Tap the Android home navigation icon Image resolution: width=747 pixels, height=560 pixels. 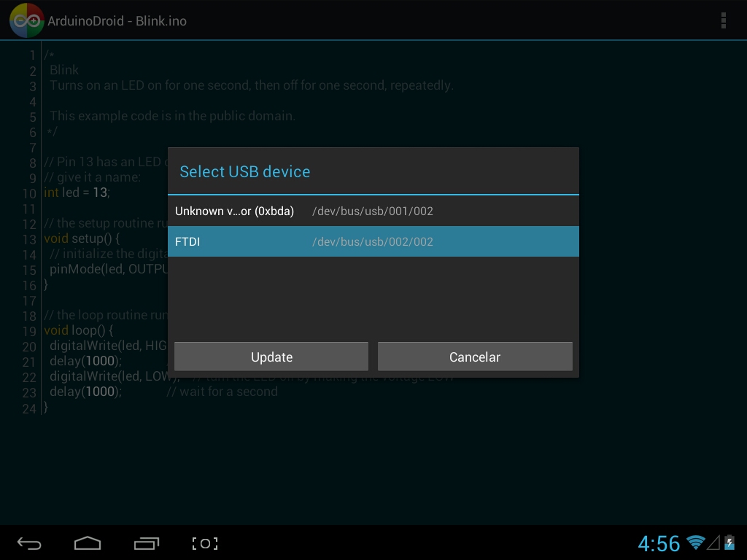click(x=88, y=543)
